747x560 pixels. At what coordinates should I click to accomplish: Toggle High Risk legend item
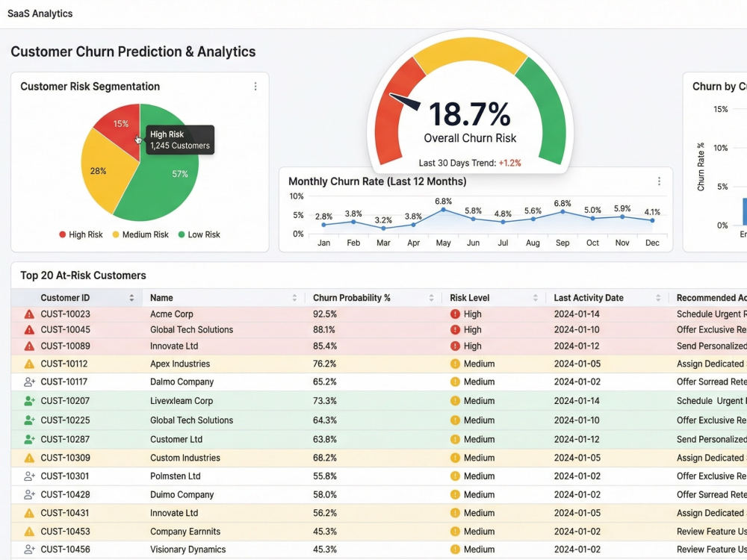point(81,234)
